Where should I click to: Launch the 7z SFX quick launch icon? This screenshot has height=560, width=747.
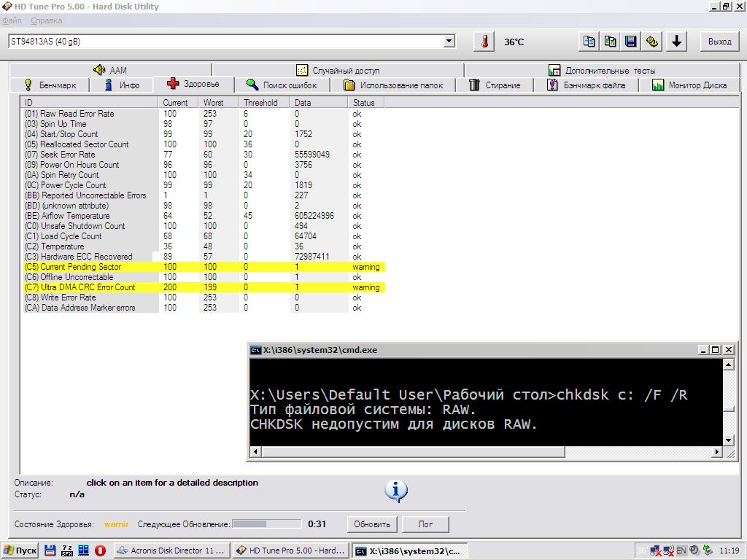pyautogui.click(x=66, y=551)
